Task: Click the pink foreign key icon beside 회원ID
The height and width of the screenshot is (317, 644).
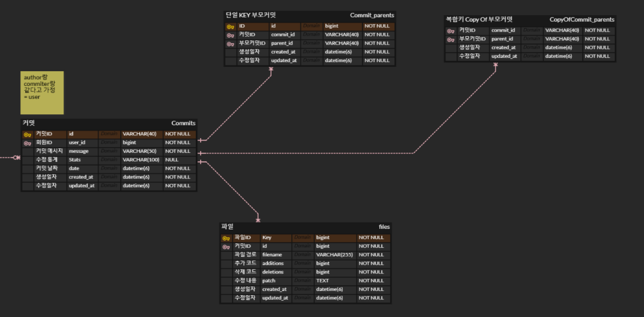Action: click(x=27, y=143)
